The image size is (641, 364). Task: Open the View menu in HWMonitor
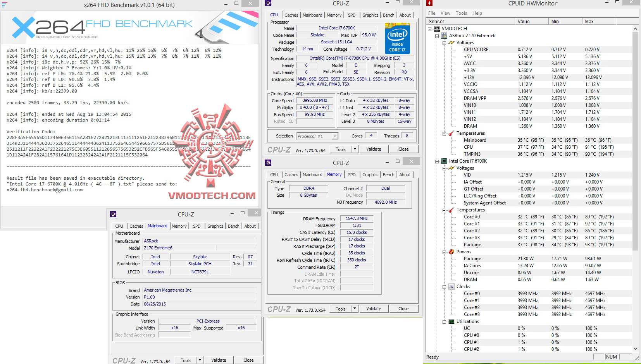click(x=445, y=13)
